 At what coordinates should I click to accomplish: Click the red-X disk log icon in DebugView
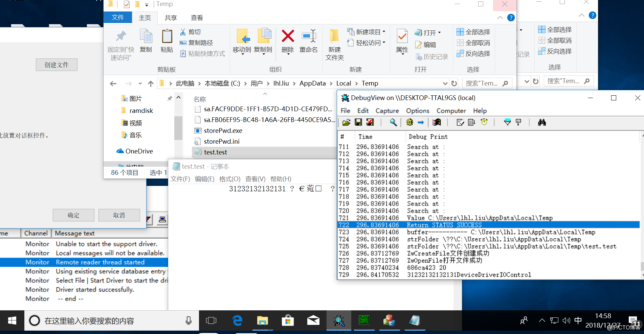[370, 122]
